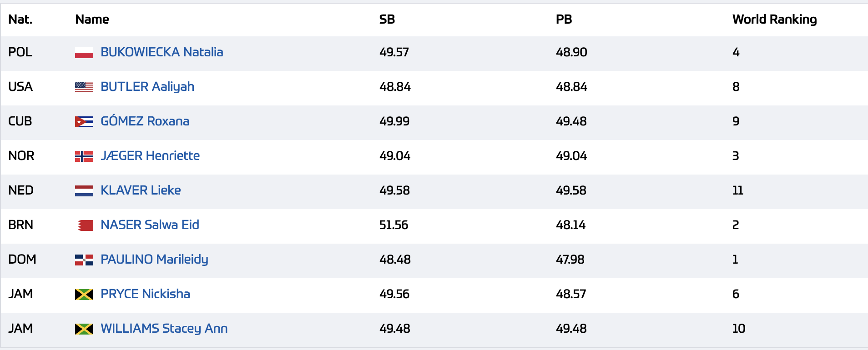Open NASER Salwa Eid athlete profile
This screenshot has height=350, width=868.
click(x=150, y=225)
